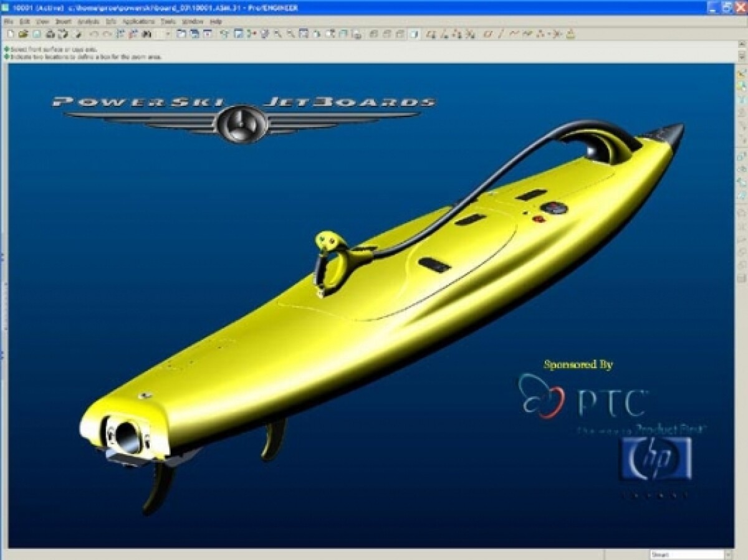Screen dimensions: 748x560
Task: Switch display to Wireframe
Action: pos(373,34)
